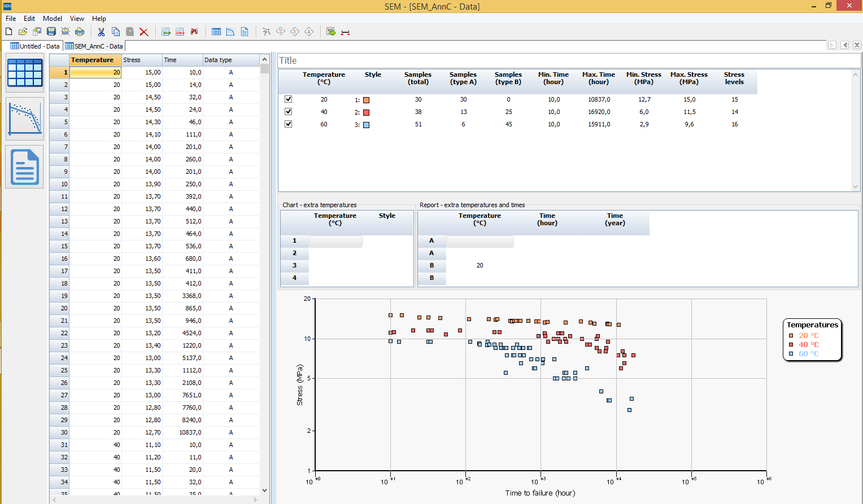This screenshot has width=863, height=504.
Task: Uncheck the 40 °C temperature checkbox
Action: 289,112
